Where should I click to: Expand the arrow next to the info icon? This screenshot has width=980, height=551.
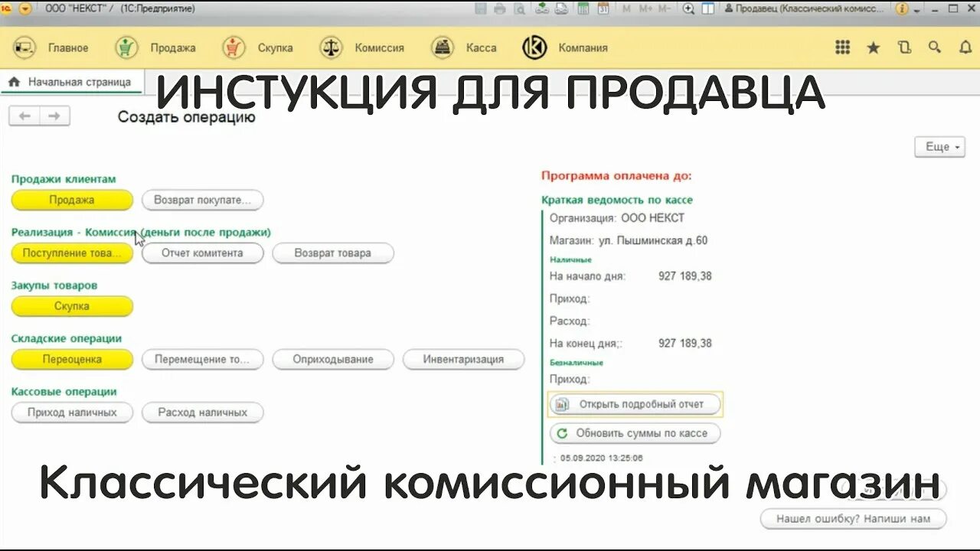pos(916,10)
